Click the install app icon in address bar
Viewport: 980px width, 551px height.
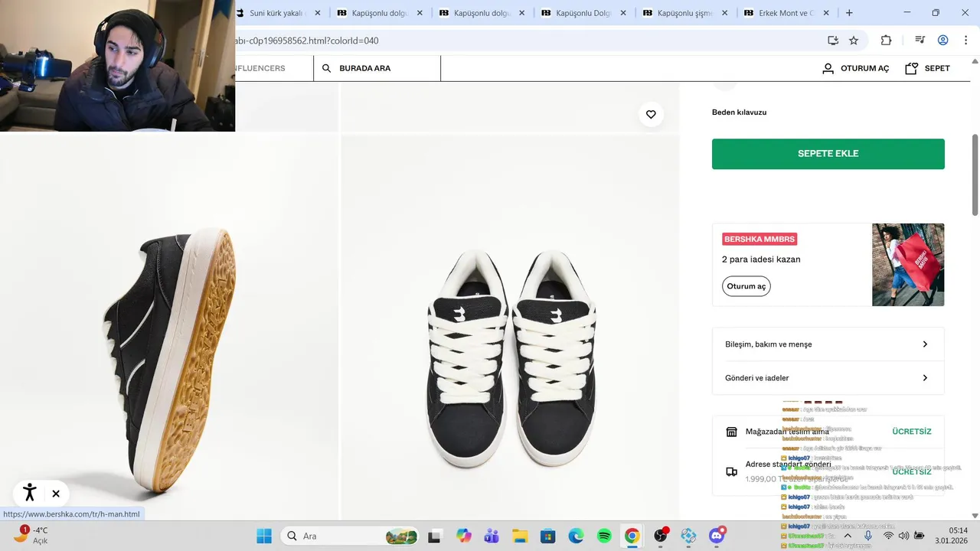click(x=833, y=41)
